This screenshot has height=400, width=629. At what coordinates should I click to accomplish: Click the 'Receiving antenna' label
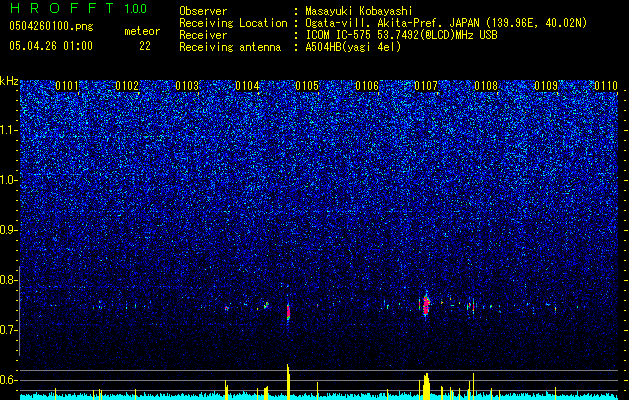pos(230,47)
